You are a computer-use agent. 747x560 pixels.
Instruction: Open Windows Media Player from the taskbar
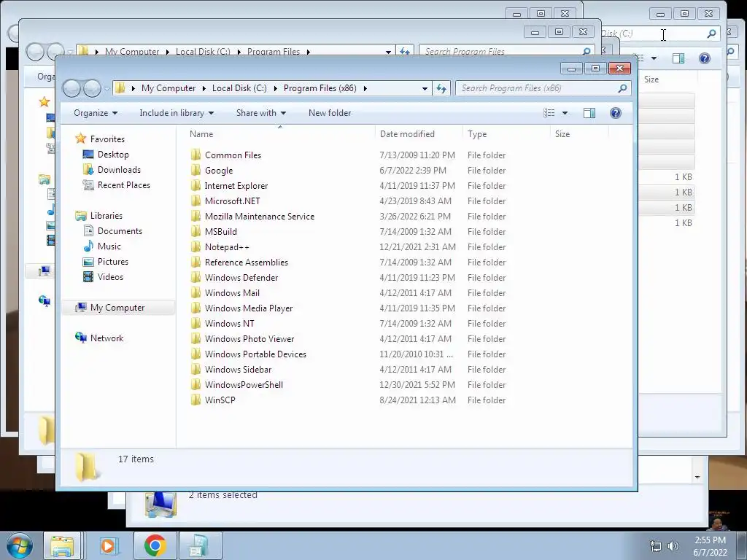click(108, 545)
